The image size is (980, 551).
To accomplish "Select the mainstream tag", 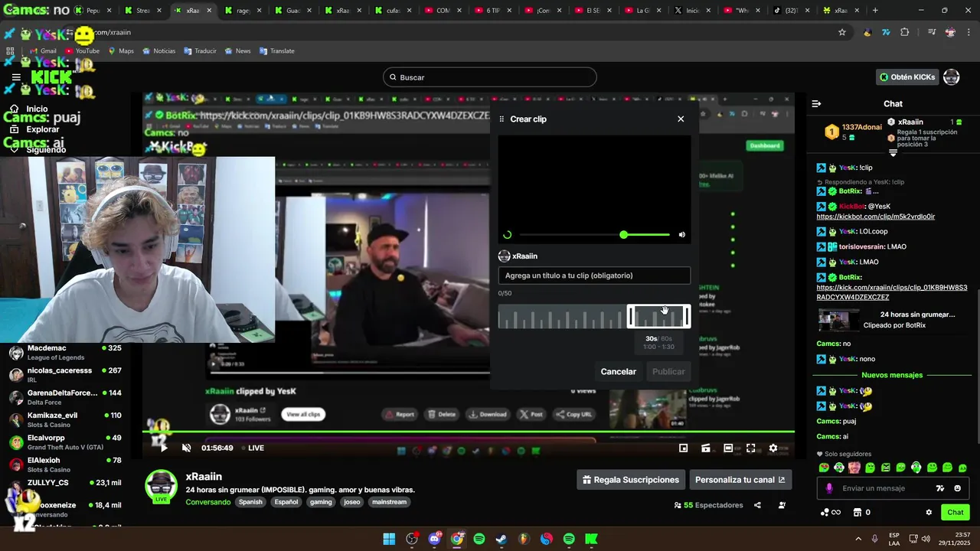I will [389, 502].
